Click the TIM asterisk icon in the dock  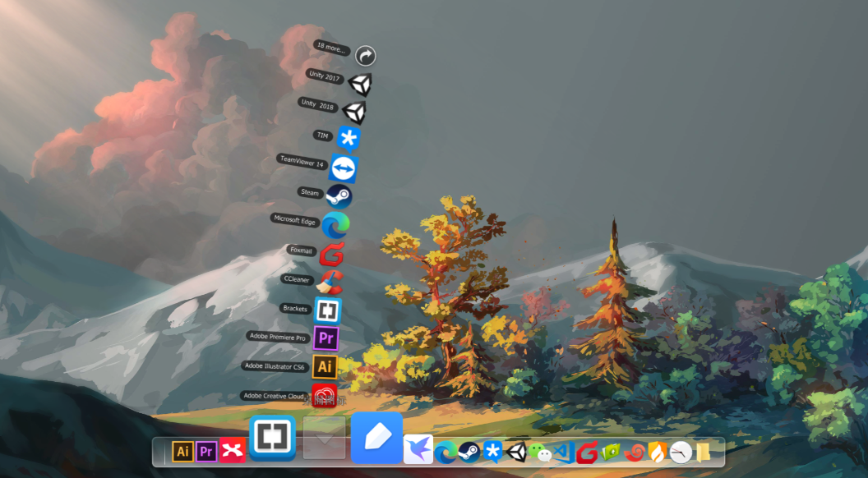492,452
